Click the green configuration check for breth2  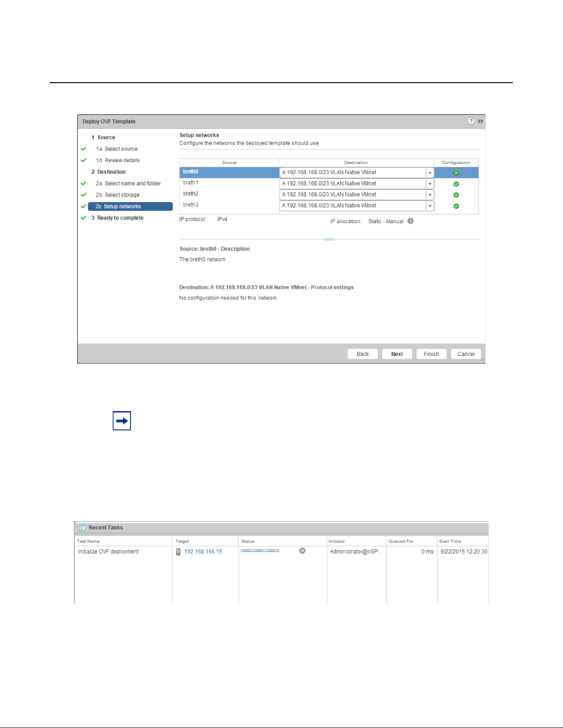(456, 195)
